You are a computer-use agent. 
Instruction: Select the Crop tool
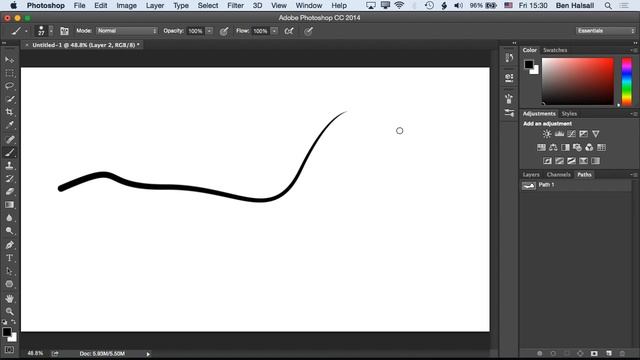click(x=9, y=112)
